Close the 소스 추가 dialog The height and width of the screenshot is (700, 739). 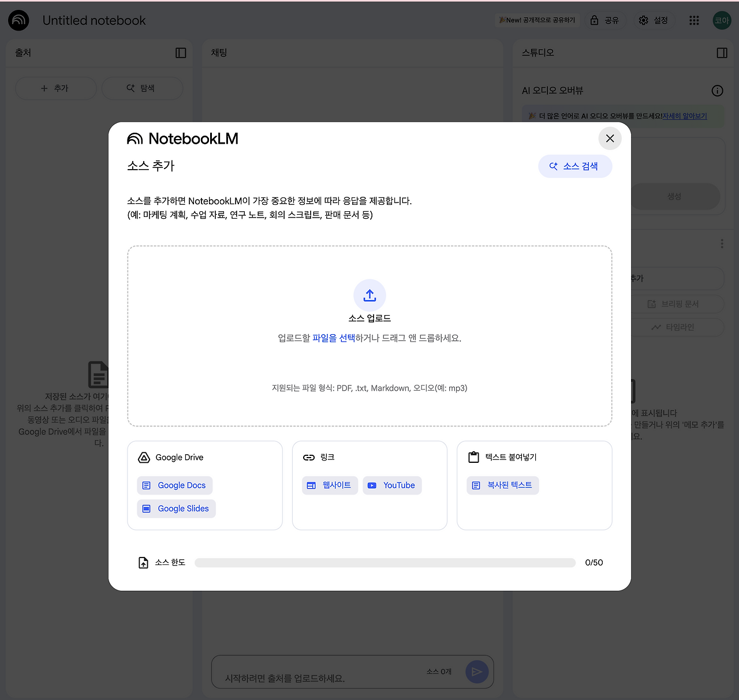pos(610,138)
